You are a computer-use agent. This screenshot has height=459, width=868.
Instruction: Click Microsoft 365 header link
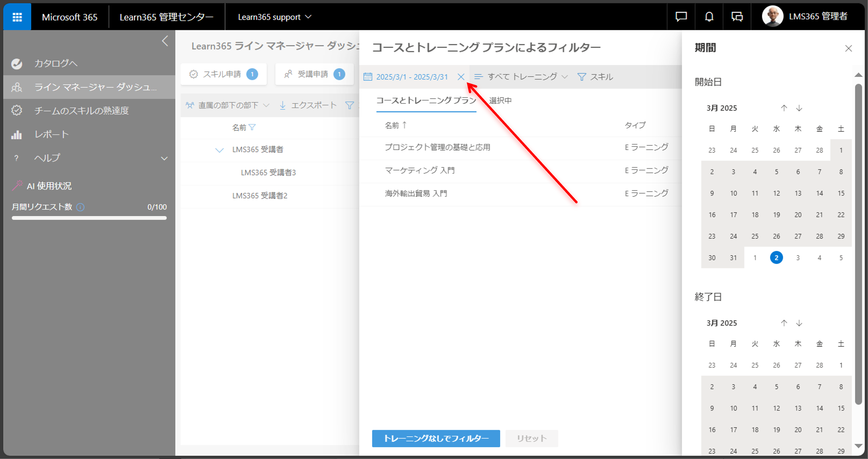69,17
